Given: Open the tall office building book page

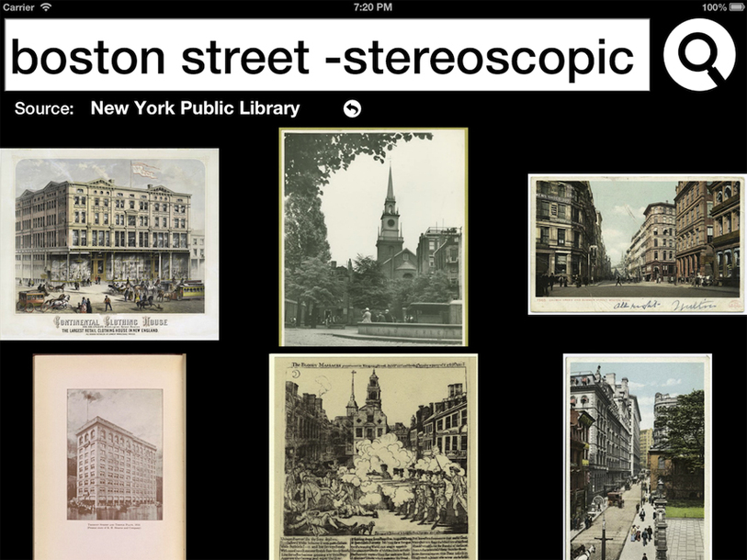Looking at the screenshot, I should point(109,456).
